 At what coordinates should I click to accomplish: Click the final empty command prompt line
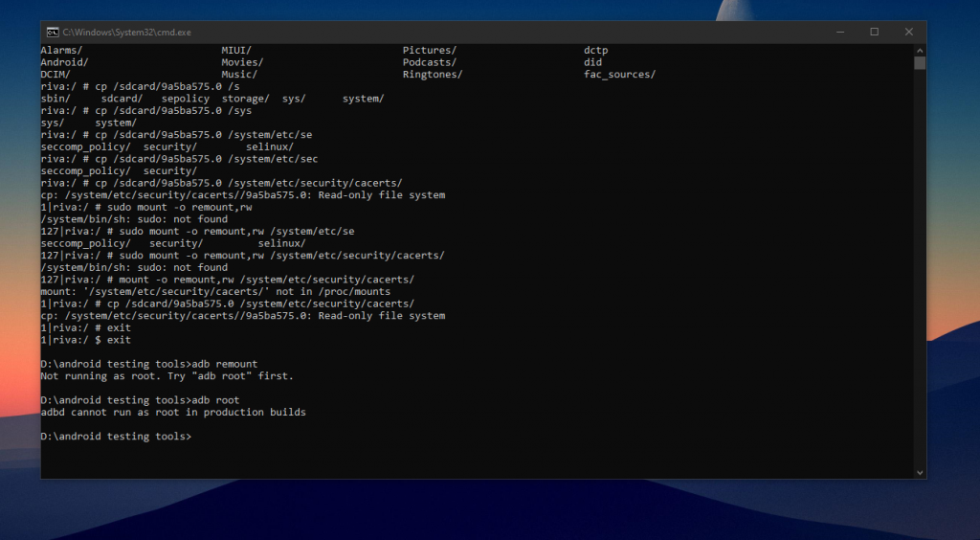point(116,437)
